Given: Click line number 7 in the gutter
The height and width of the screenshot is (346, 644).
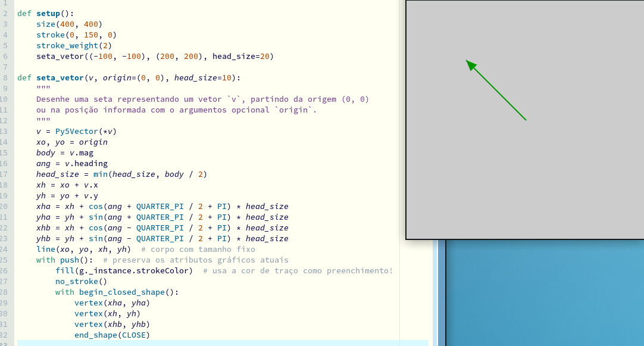Looking at the screenshot, I should click(5, 67).
